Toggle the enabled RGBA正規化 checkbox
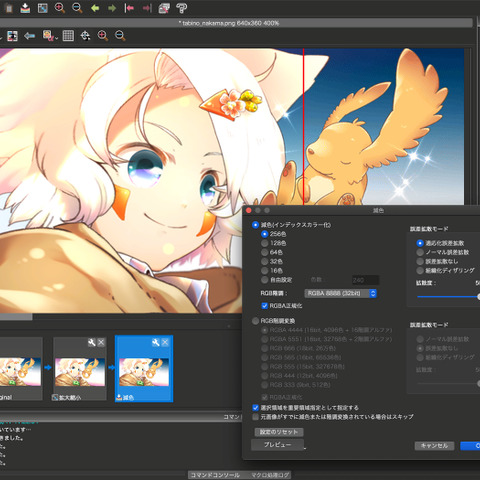Viewport: 480px width, 480px height. (x=265, y=306)
